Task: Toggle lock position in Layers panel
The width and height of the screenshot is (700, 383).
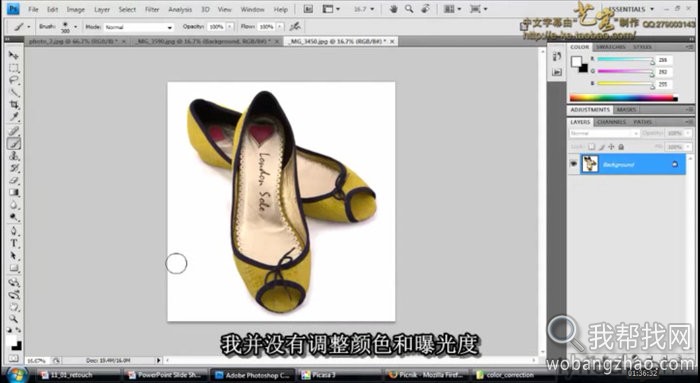Action: click(x=611, y=146)
